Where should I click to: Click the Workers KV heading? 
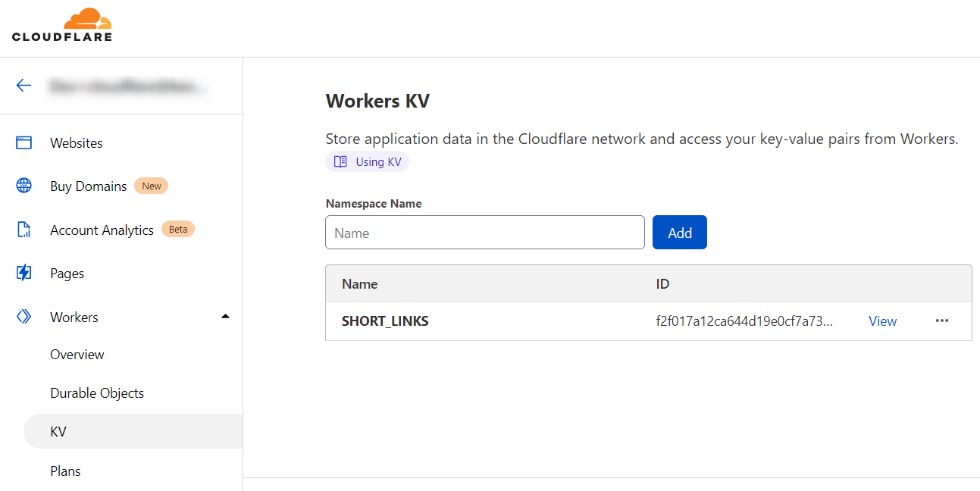pyautogui.click(x=377, y=101)
